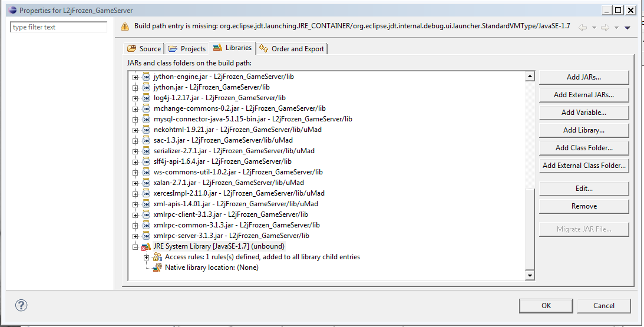Open the dialog view menu triangle
This screenshot has height=327, width=644.
pos(627,28)
